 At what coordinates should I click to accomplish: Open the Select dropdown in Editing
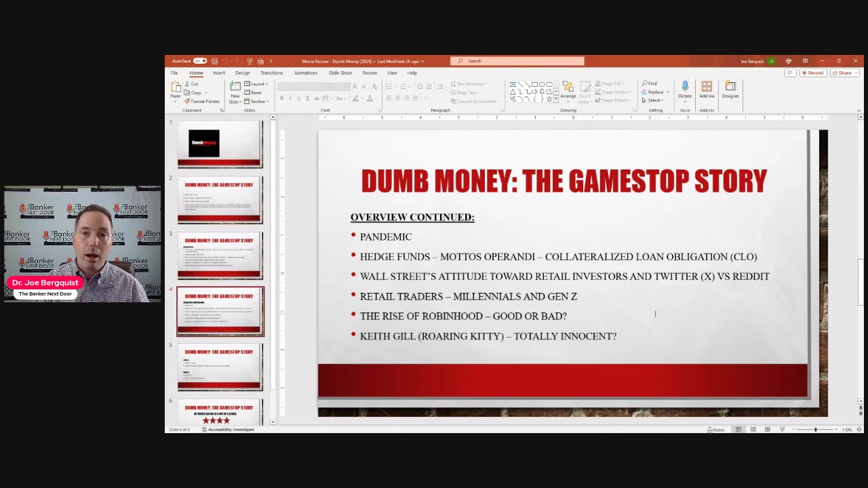(x=653, y=100)
